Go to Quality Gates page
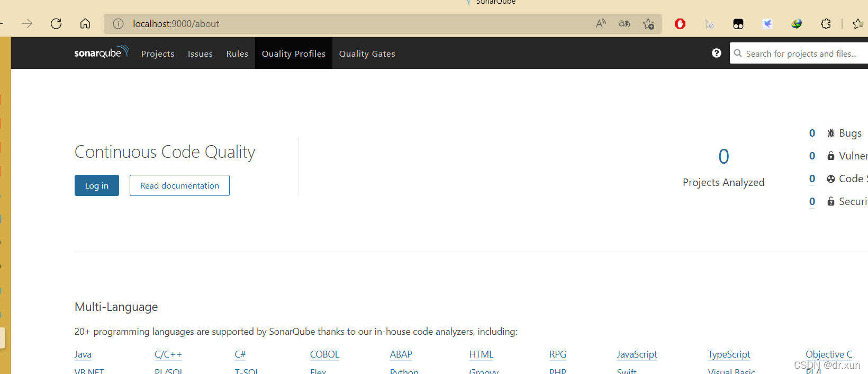This screenshot has height=374, width=868. [x=367, y=54]
